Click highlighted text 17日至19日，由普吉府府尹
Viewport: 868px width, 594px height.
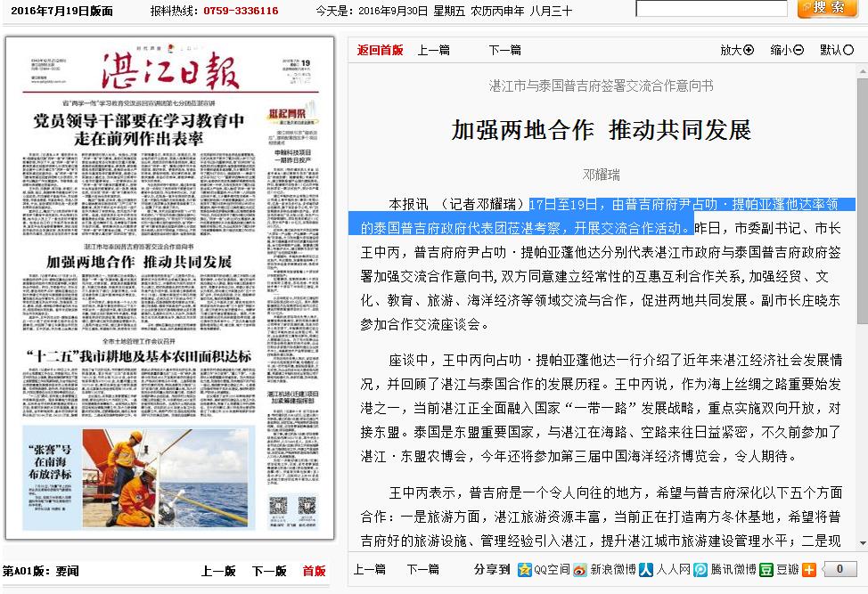point(611,205)
